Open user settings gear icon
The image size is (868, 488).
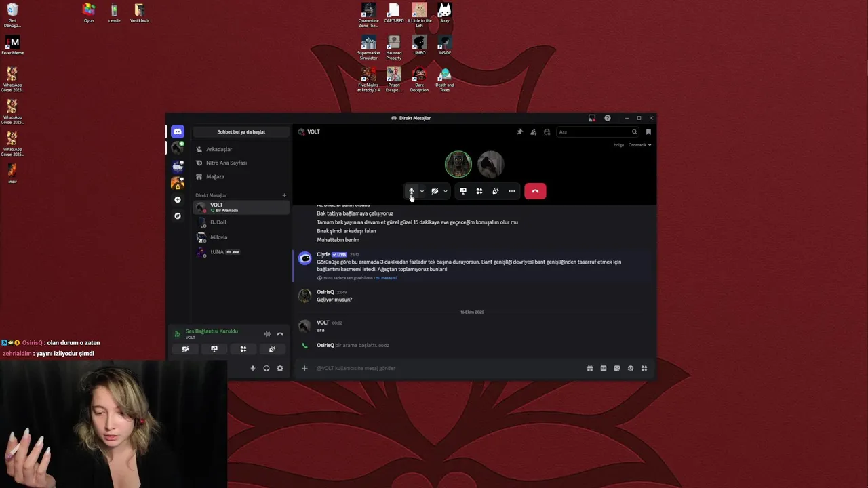click(280, 369)
